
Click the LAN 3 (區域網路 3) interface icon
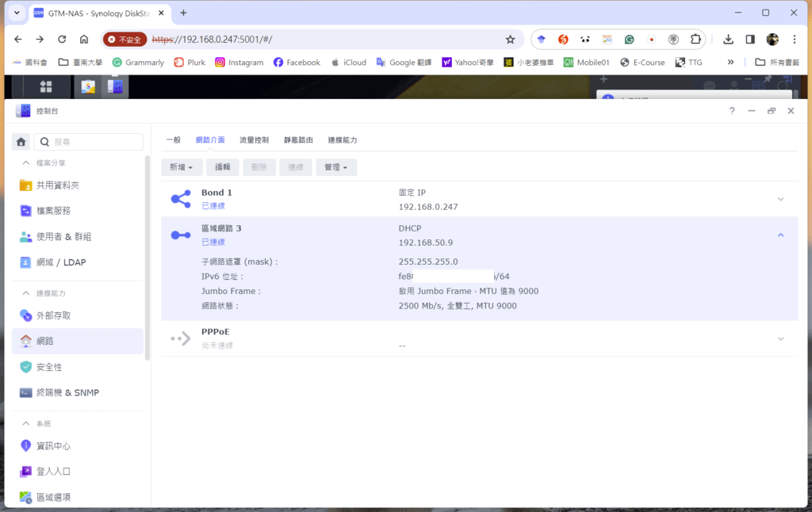181,235
